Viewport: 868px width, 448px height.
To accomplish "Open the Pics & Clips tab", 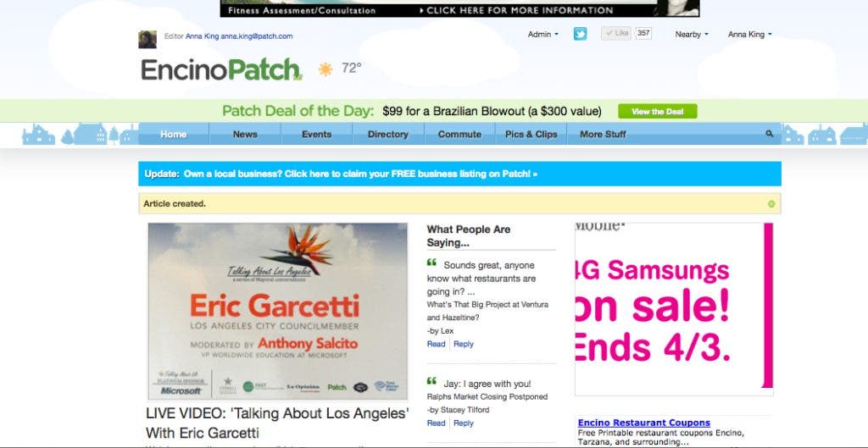I will (x=531, y=134).
